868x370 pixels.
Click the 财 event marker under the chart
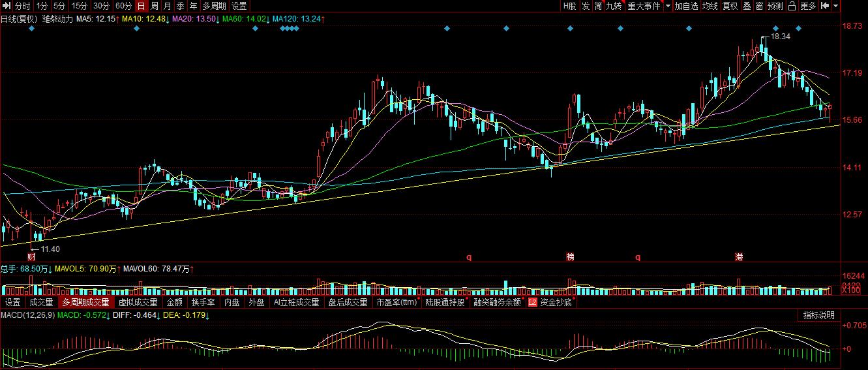click(x=31, y=256)
